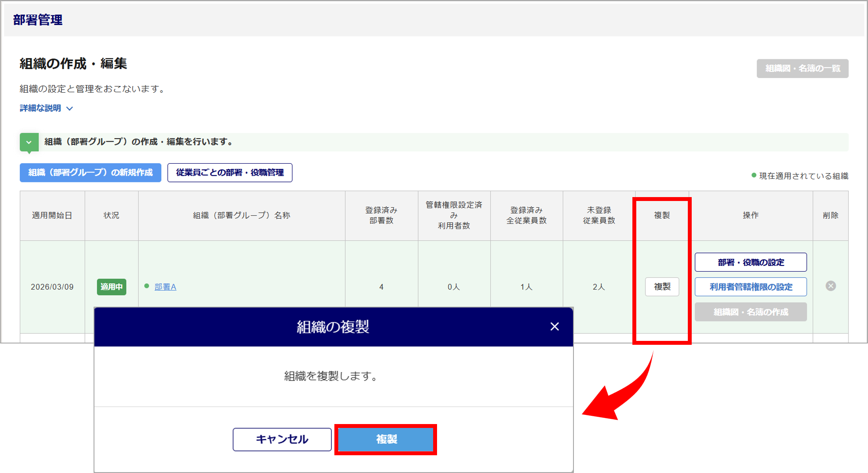Click the 状況 column header

(x=111, y=215)
